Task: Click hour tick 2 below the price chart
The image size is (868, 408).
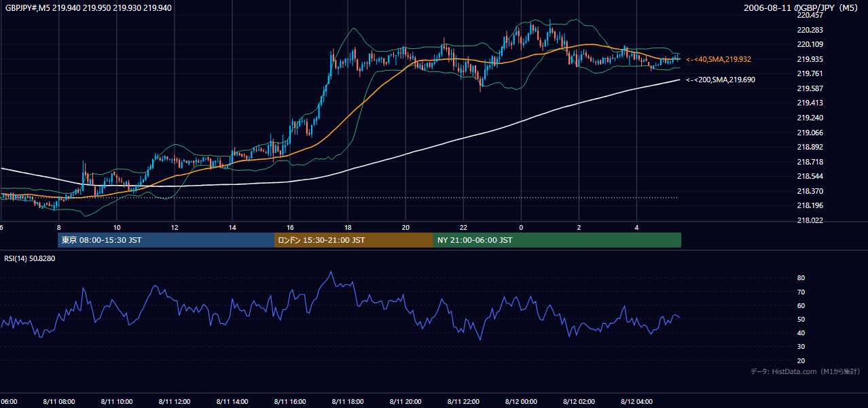Action: pyautogui.click(x=579, y=227)
